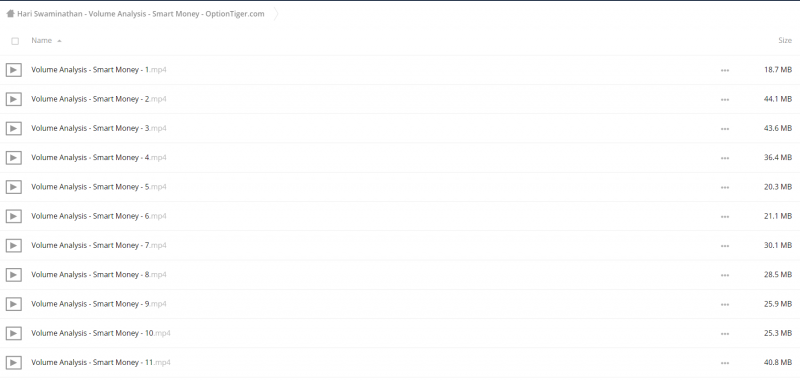The width and height of the screenshot is (800, 381).
Task: Open Volume Analysis - Smart Money - 4.mp4
Action: pos(98,158)
